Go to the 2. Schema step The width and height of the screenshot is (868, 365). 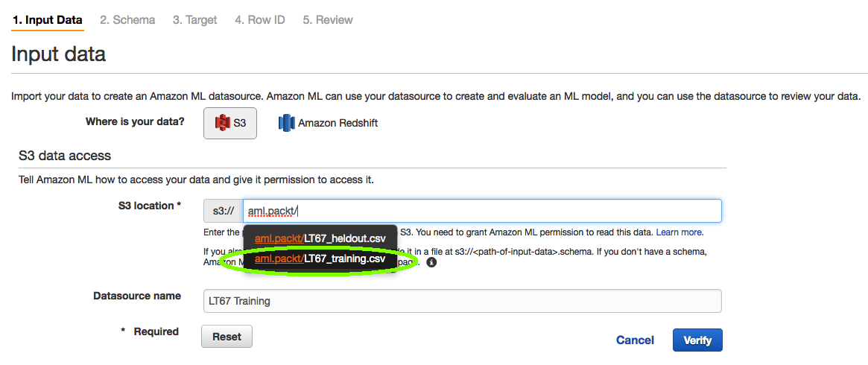coord(127,20)
